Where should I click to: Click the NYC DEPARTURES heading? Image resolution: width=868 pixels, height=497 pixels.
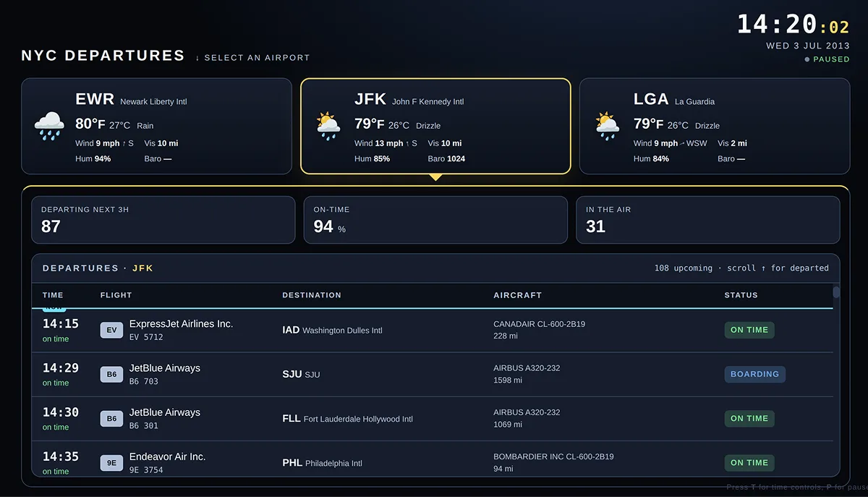pos(103,56)
